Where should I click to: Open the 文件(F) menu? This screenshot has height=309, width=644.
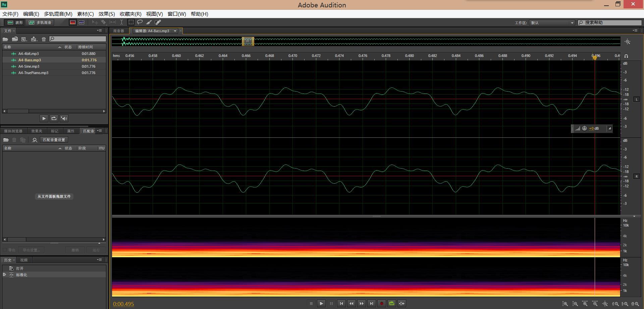coord(10,14)
